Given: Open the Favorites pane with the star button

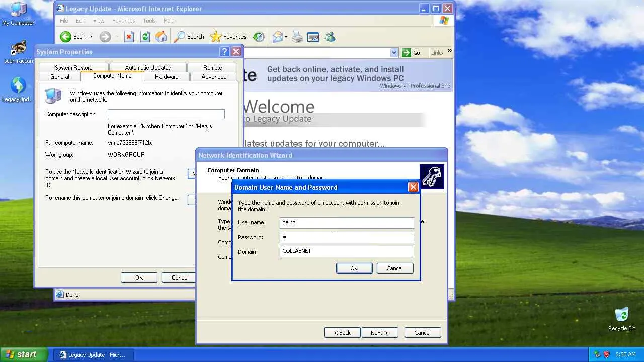Looking at the screenshot, I should click(228, 37).
